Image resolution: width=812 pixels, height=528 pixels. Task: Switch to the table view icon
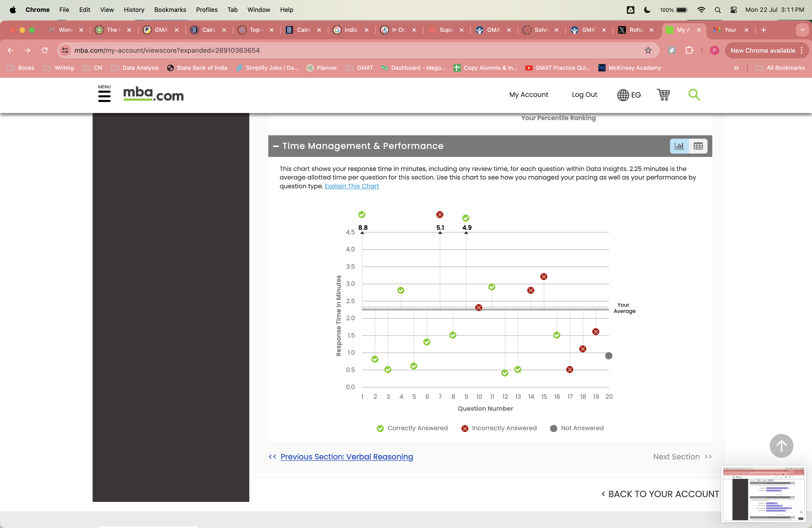click(698, 146)
